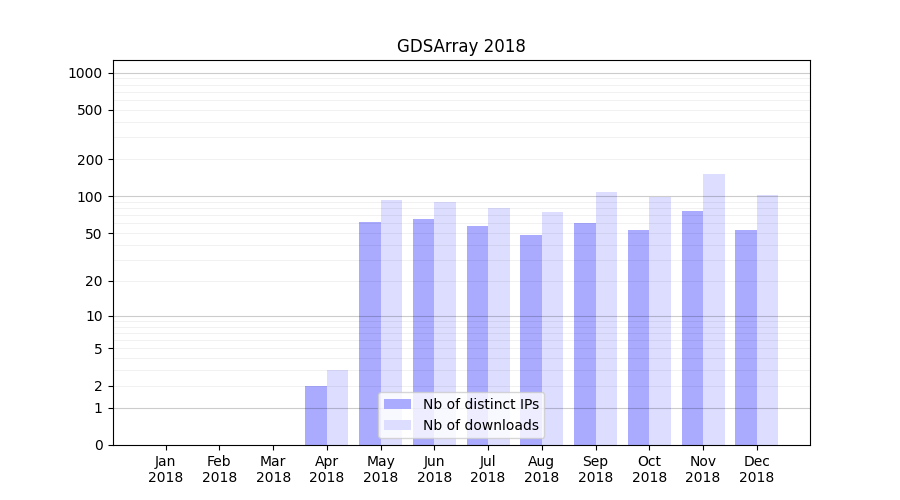900x500 pixels.
Task: Click the April downloads light bar
Action: pyautogui.click(x=338, y=407)
